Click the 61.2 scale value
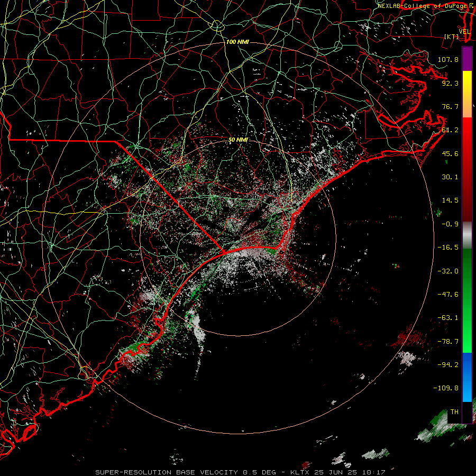The width and height of the screenshot is (476, 476). coord(450,130)
